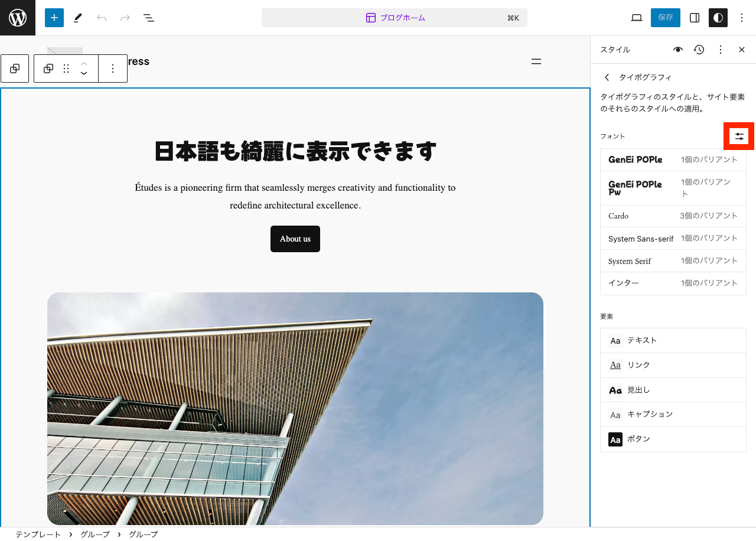Screen dimensions: 756x541
Task: Open System Sans-serif font entry
Action: 673,239
